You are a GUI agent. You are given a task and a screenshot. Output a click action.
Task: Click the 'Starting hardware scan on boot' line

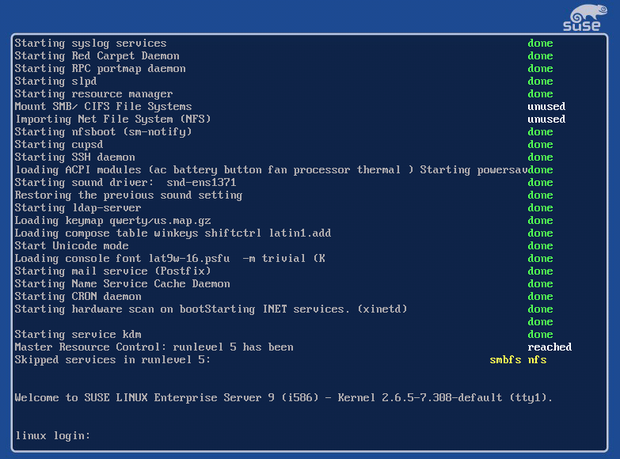pyautogui.click(x=211, y=309)
